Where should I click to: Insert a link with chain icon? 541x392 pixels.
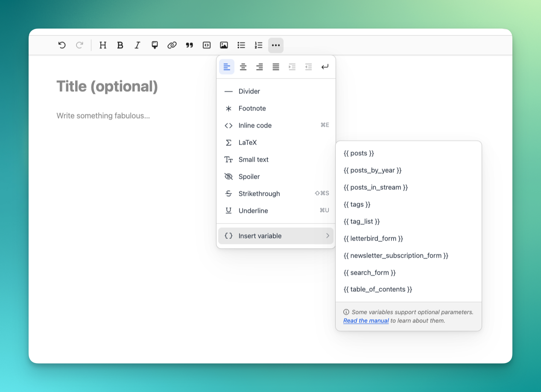click(172, 45)
